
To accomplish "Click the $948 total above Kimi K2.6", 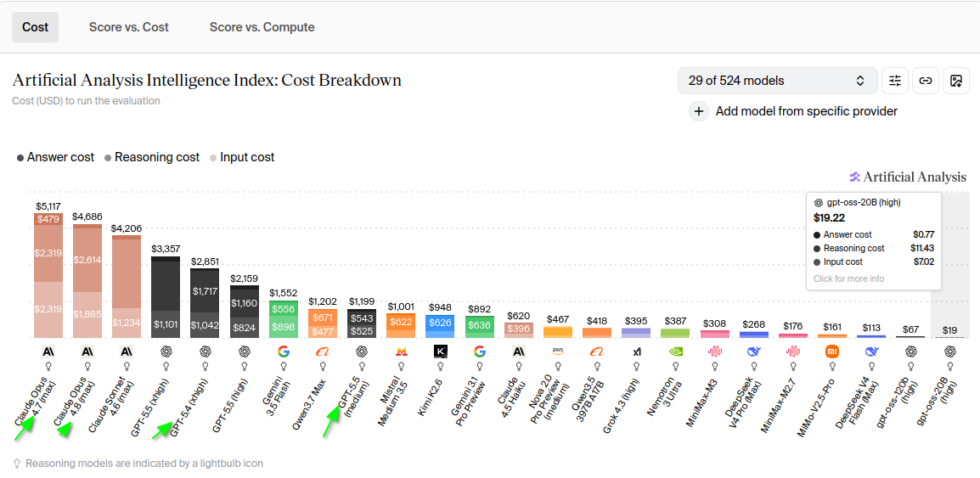I will [x=440, y=306].
